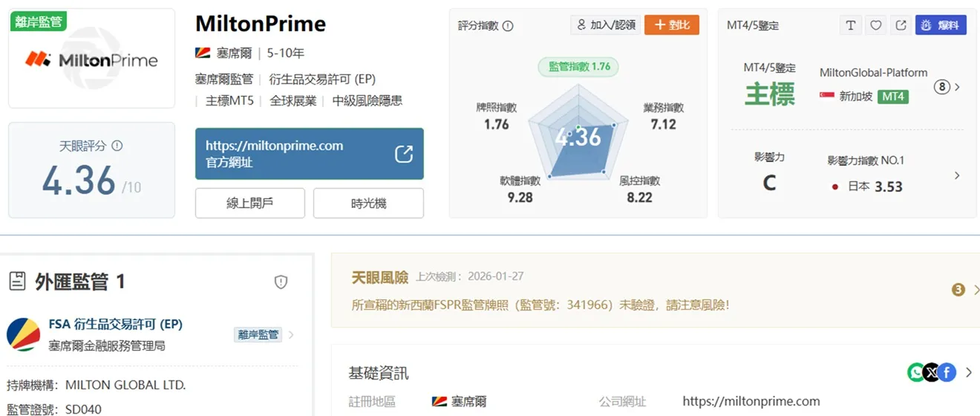Open the miltonprime.com official website button
The height and width of the screenshot is (416, 980).
coord(309,154)
